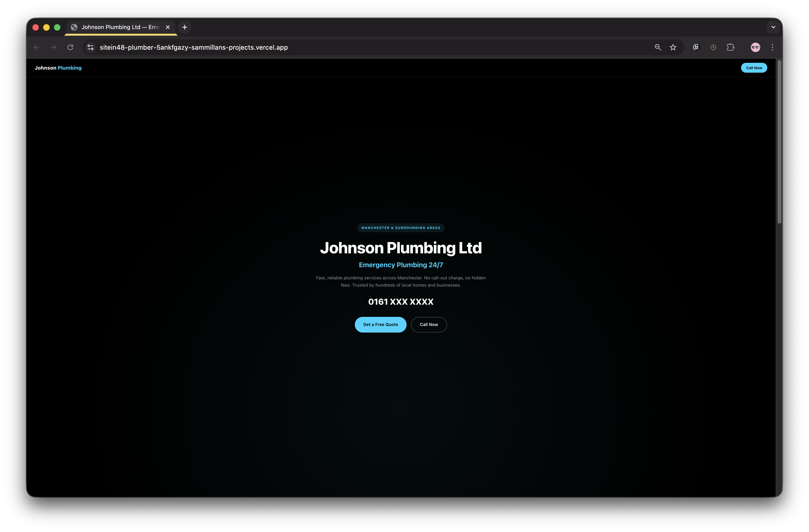Bookmark this page with the star icon
Image resolution: width=809 pixels, height=532 pixels.
673,47
